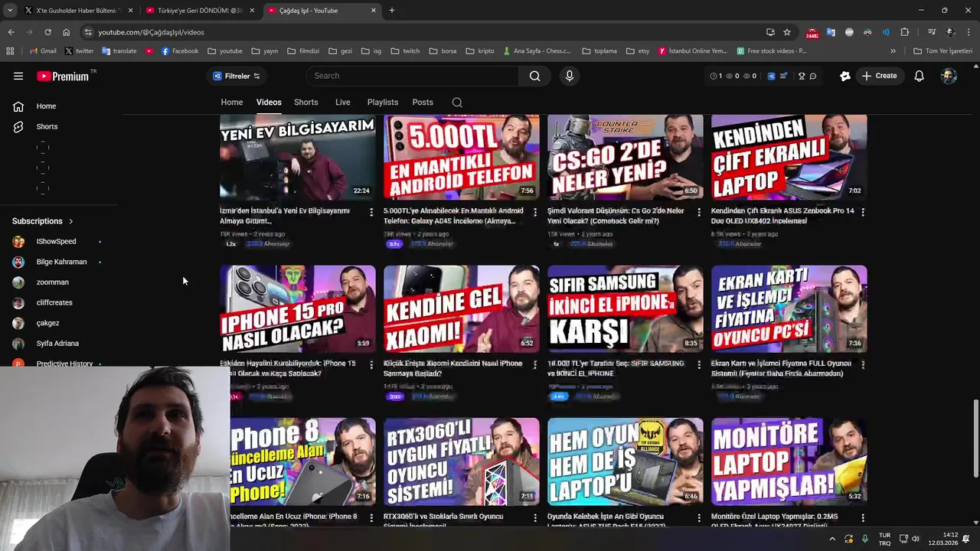980x551 pixels.
Task: Start voice search with microphone icon
Action: [569, 76]
